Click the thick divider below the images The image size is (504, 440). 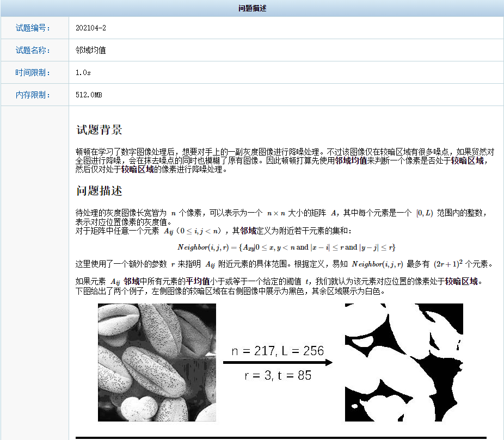(x=283, y=436)
